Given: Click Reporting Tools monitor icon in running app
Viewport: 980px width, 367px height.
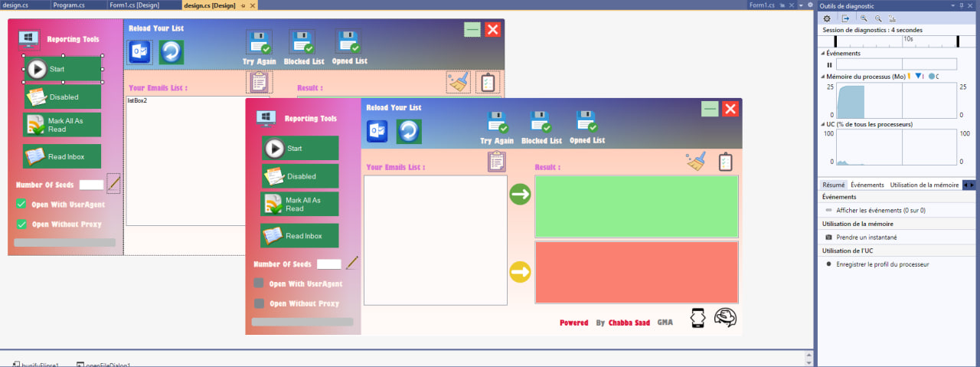Looking at the screenshot, I should [x=266, y=118].
